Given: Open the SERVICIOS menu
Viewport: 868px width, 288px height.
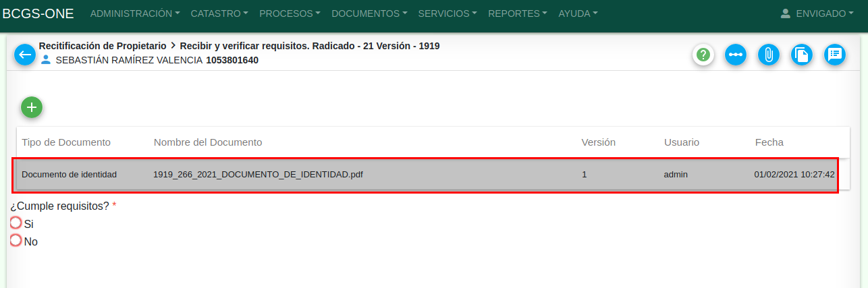Looking at the screenshot, I should click(447, 13).
